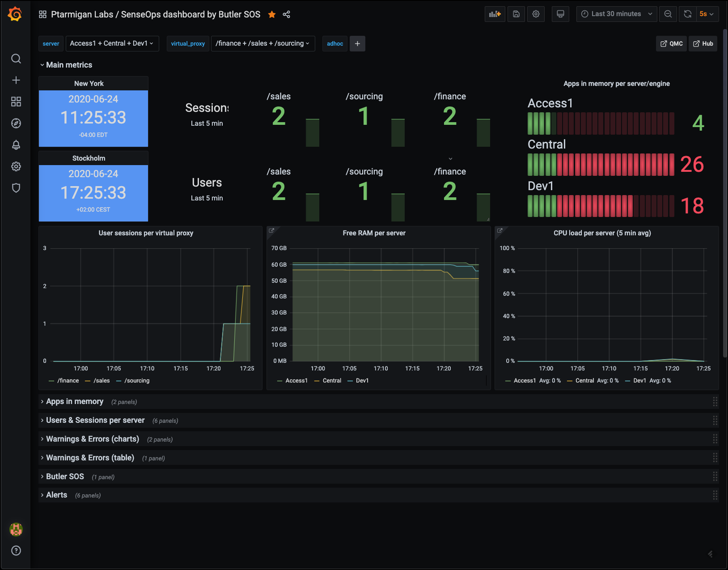
Task: Add a new panel from the toolbar
Action: pyautogui.click(x=495, y=14)
